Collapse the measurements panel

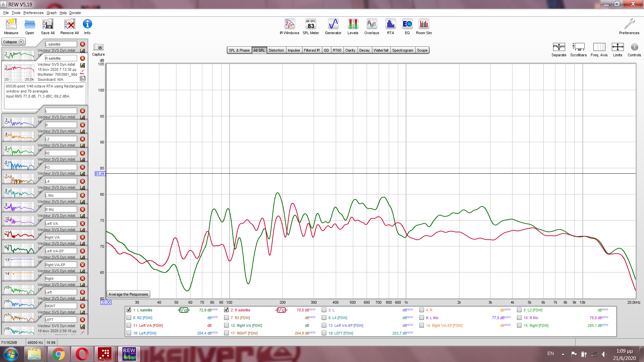coord(13,42)
